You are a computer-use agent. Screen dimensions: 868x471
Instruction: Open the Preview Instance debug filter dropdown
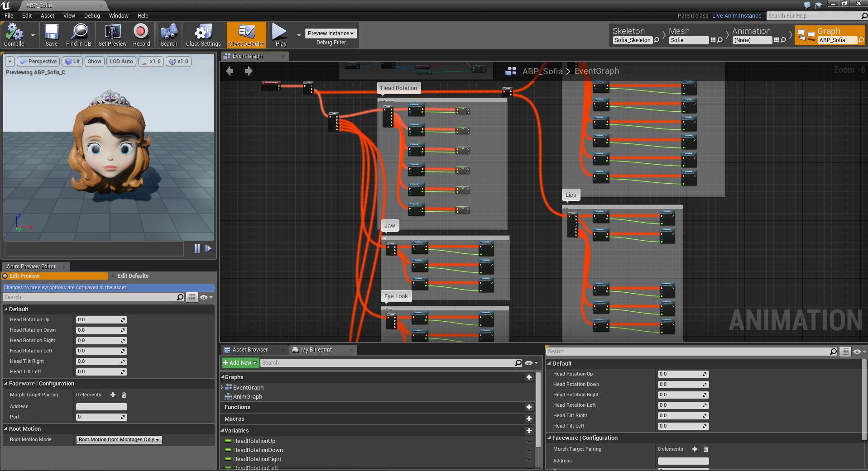(331, 33)
